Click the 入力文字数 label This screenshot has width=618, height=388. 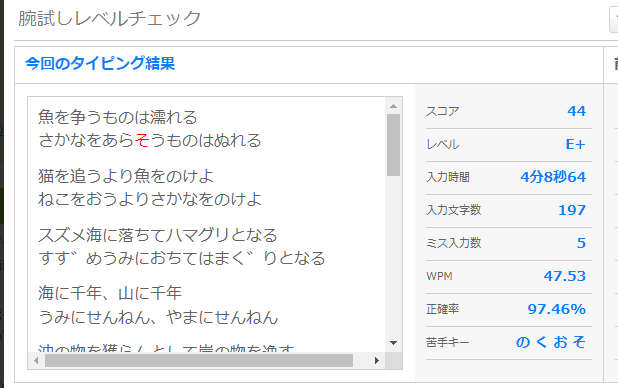click(454, 210)
